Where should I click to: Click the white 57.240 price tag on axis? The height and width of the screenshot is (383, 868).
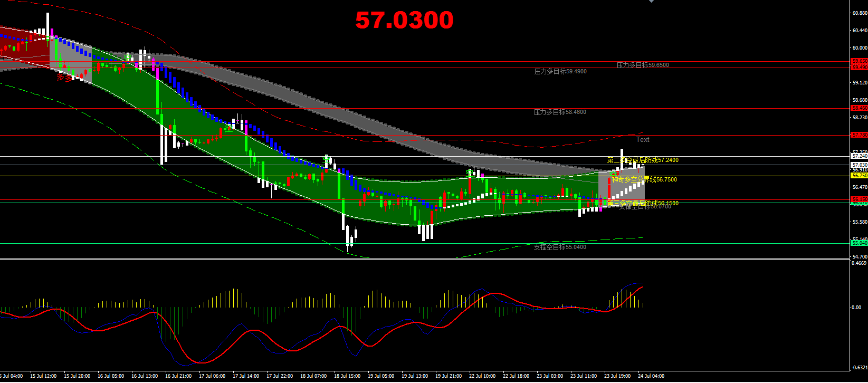click(860, 156)
